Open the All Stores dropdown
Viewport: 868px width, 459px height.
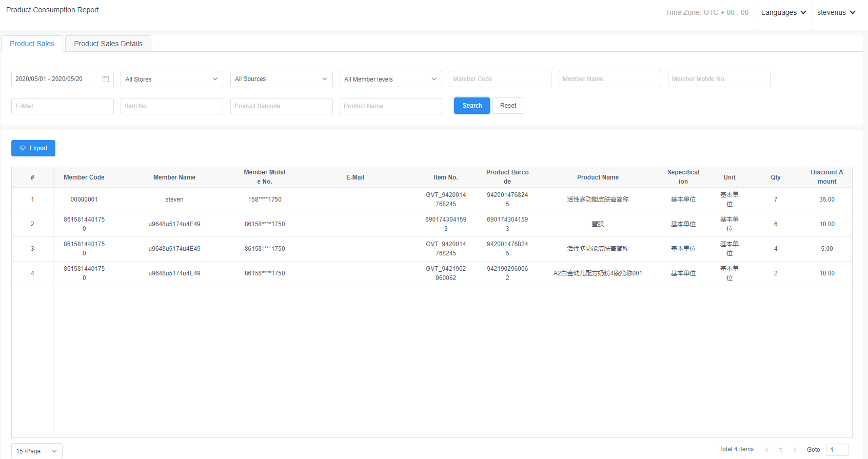click(x=171, y=79)
